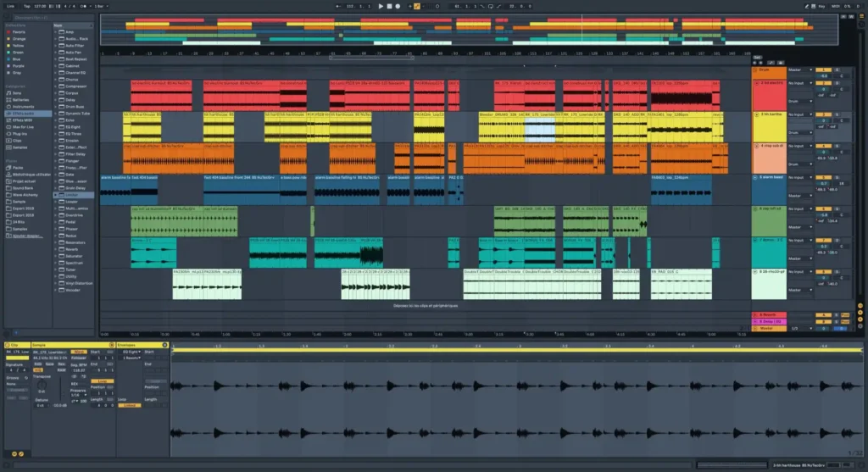
Task: Toggle track activator of track 1 Drum
Action: (823, 70)
